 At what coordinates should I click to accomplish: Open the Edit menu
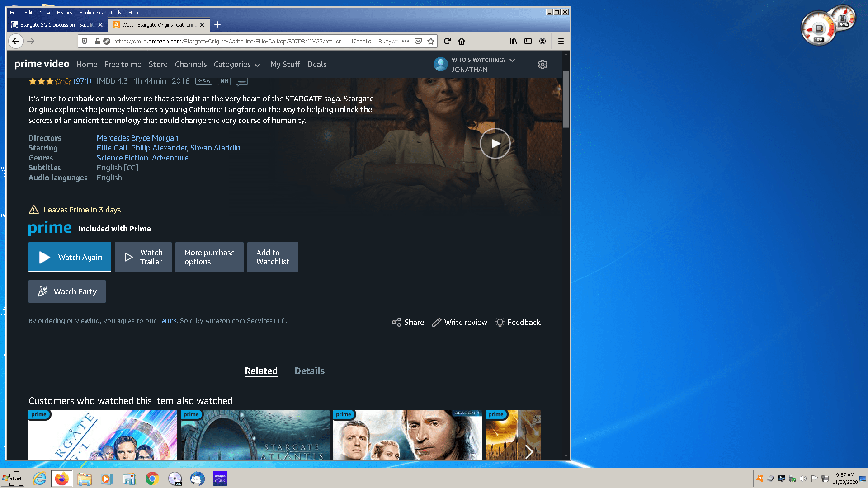pyautogui.click(x=28, y=13)
